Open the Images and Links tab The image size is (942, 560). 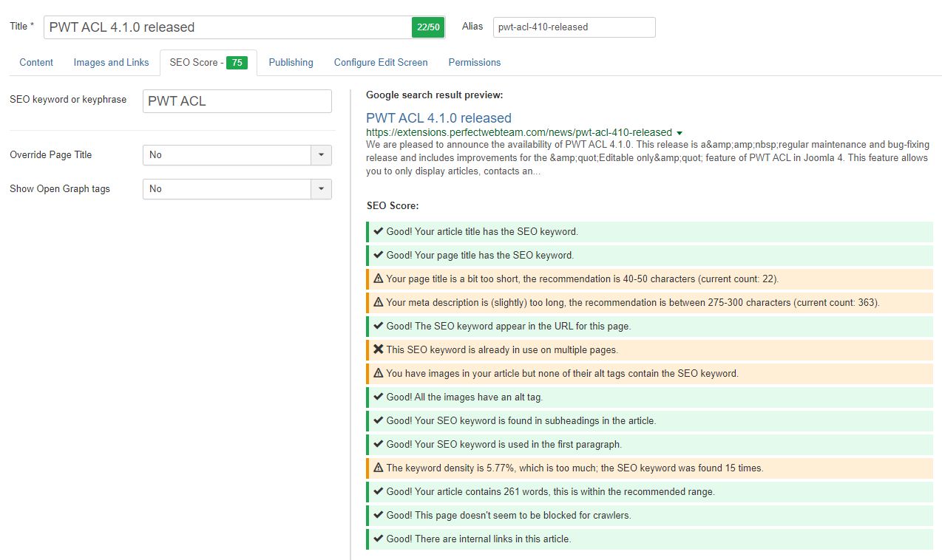pos(112,63)
